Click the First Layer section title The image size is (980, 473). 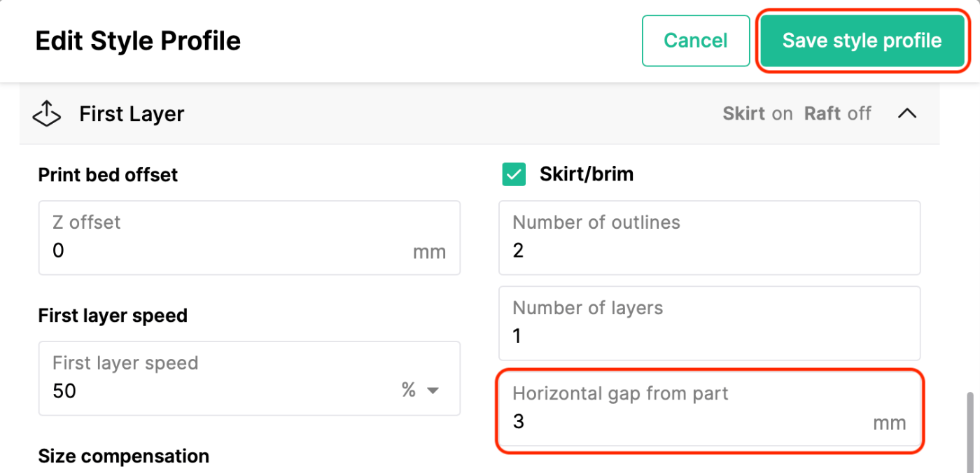click(x=132, y=114)
